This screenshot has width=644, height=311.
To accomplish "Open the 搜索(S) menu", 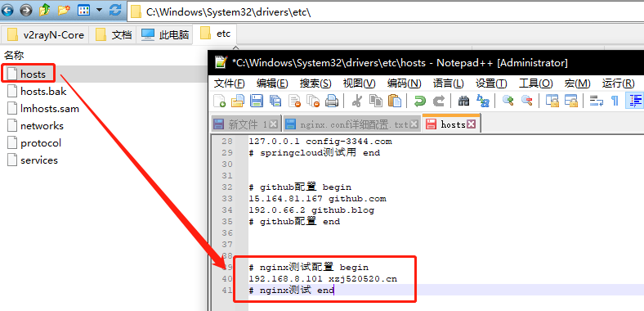I will (315, 83).
